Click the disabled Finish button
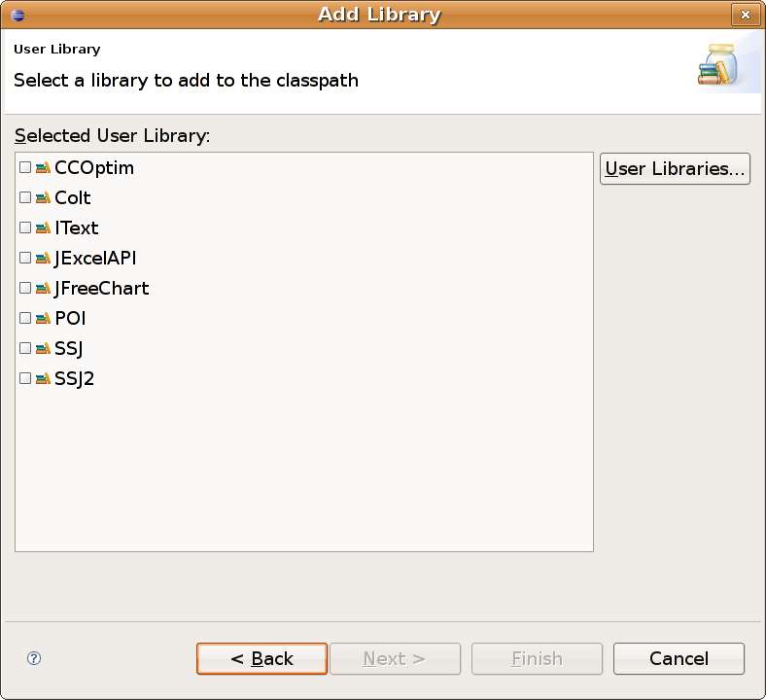This screenshot has width=766, height=700. 537,658
